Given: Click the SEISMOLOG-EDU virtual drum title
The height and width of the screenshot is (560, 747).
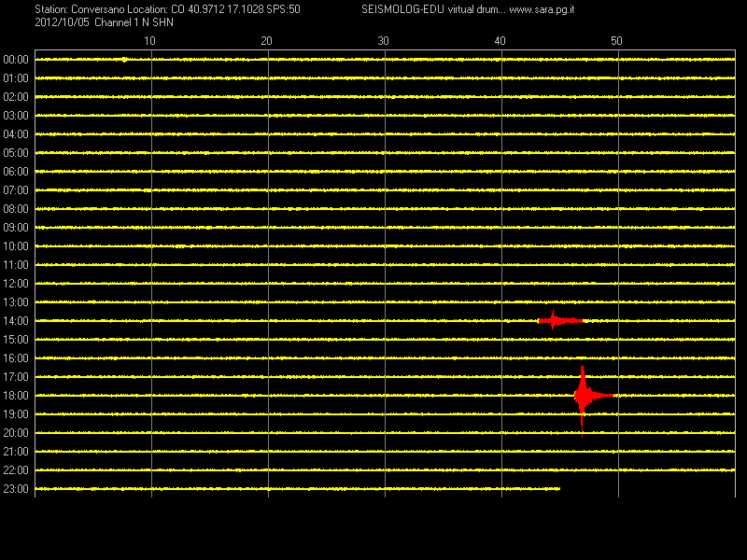Looking at the screenshot, I should (433, 9).
